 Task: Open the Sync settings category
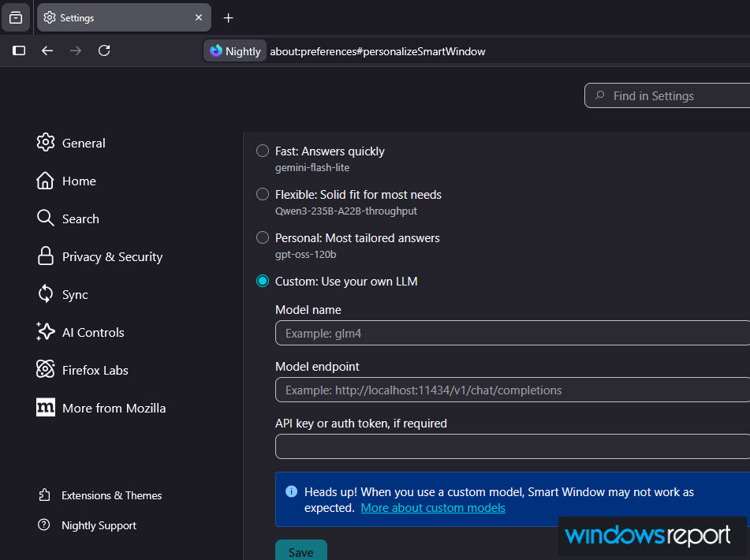[62, 294]
